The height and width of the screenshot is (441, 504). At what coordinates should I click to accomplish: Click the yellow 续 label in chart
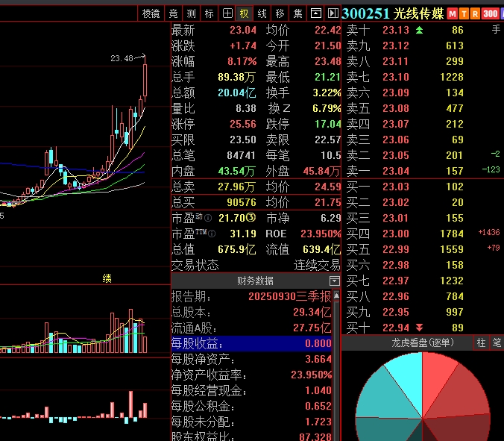(107, 278)
